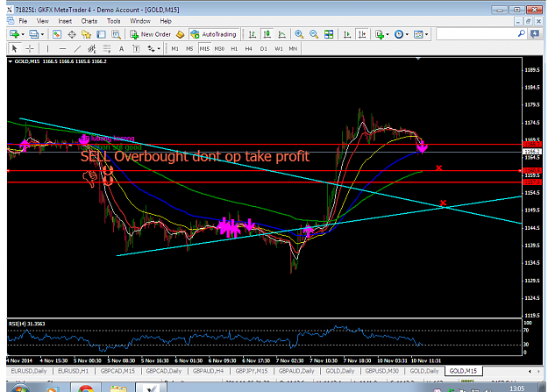This screenshot has width=548, height=392.
Task: Open the Charts menu
Action: coord(89,21)
